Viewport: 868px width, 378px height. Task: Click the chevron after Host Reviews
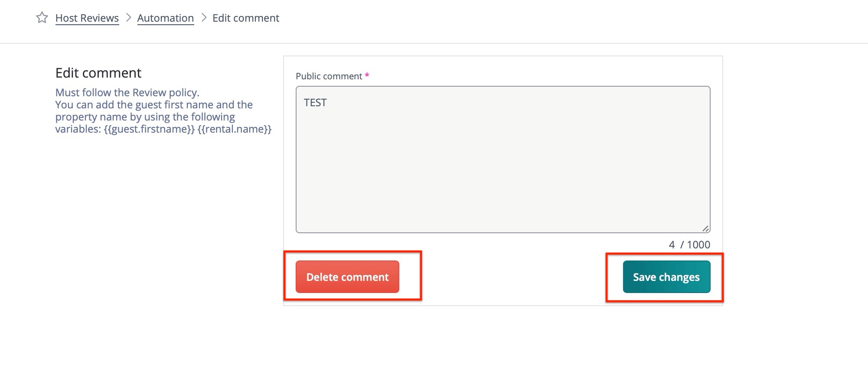[x=128, y=18]
